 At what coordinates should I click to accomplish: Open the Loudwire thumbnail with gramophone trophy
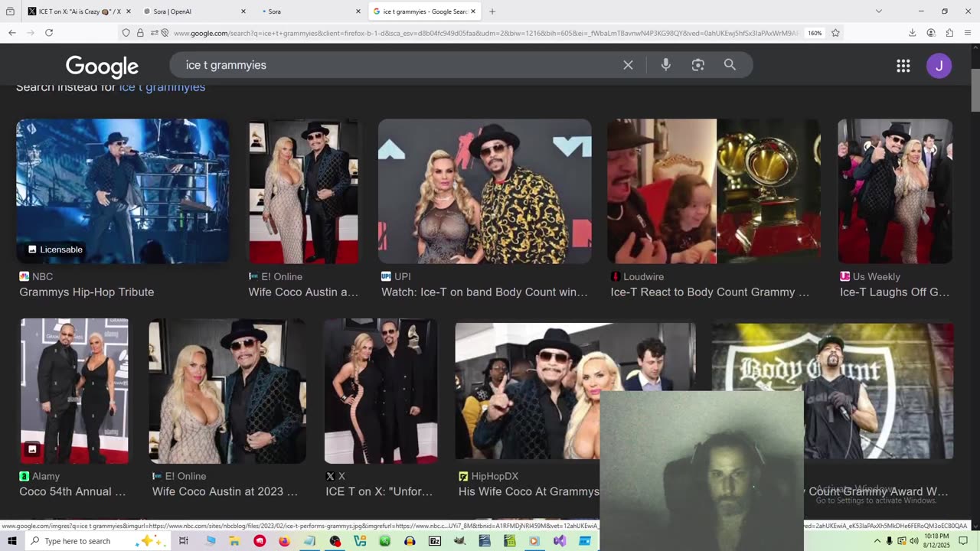tap(714, 191)
